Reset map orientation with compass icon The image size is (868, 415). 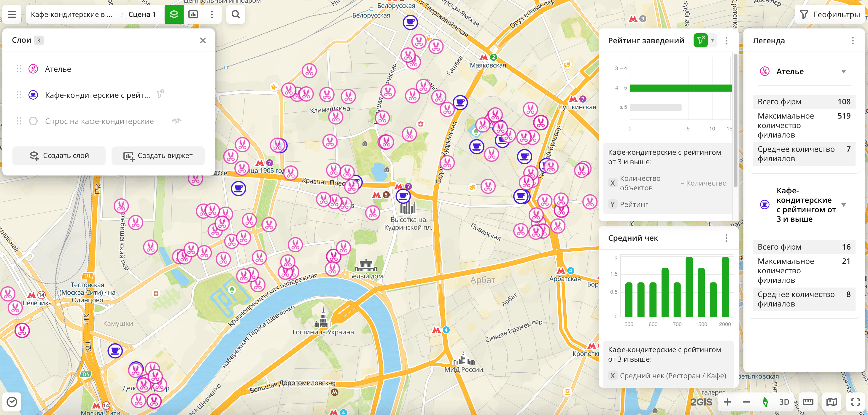click(765, 402)
